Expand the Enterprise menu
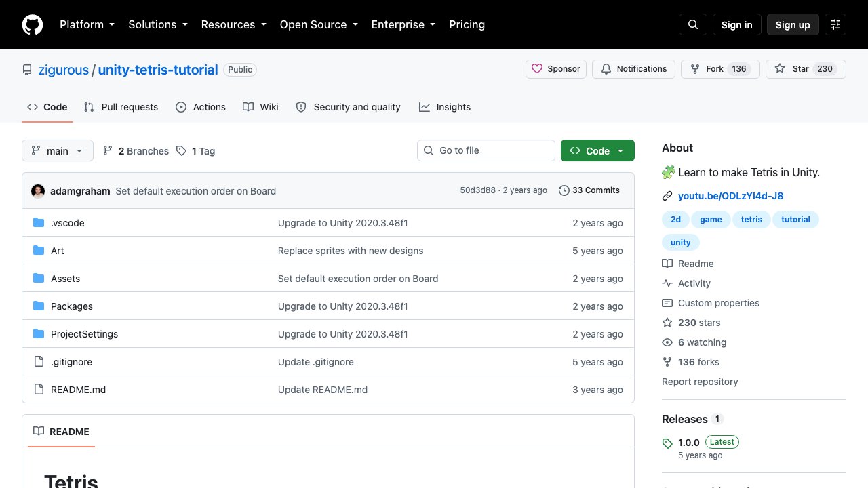Image resolution: width=868 pixels, height=488 pixels. tap(403, 24)
